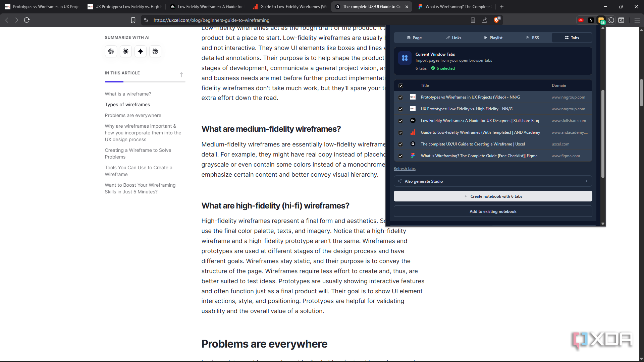Uncheck the Skillshare Blog Low Fidelity Wireframes row
The image size is (644, 362).
pyautogui.click(x=400, y=121)
